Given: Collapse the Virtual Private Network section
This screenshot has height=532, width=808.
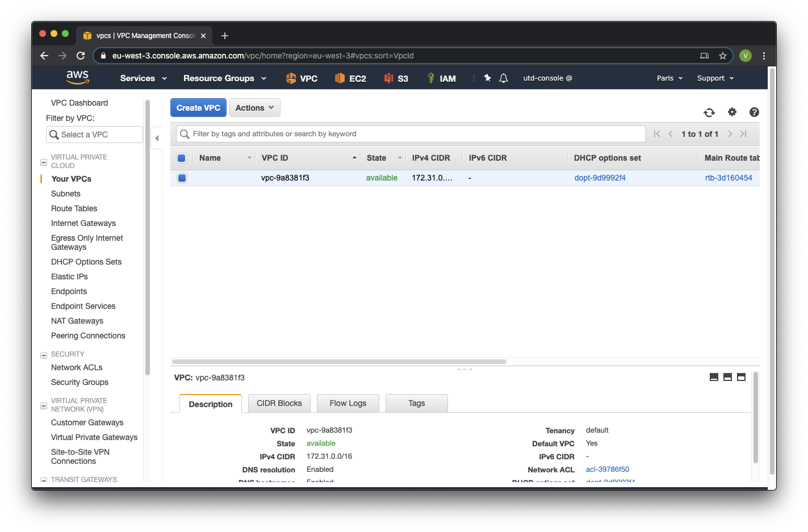Looking at the screenshot, I should tap(44, 406).
